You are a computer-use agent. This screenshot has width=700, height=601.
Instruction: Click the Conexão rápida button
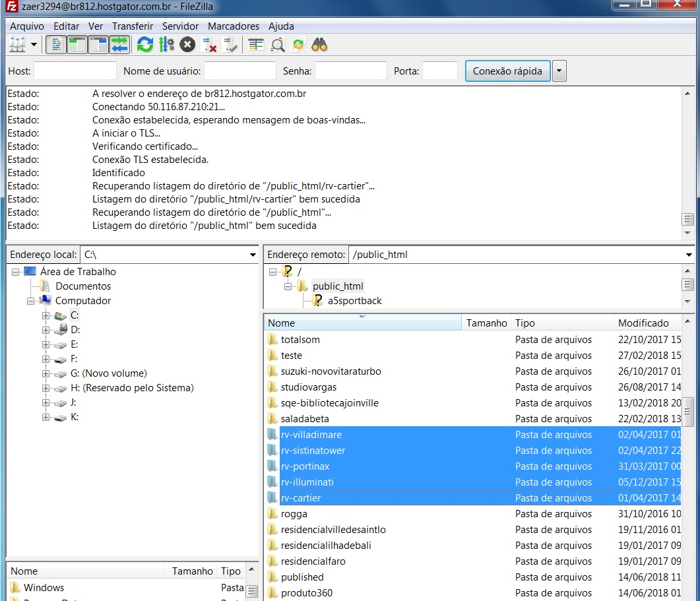[x=507, y=71]
